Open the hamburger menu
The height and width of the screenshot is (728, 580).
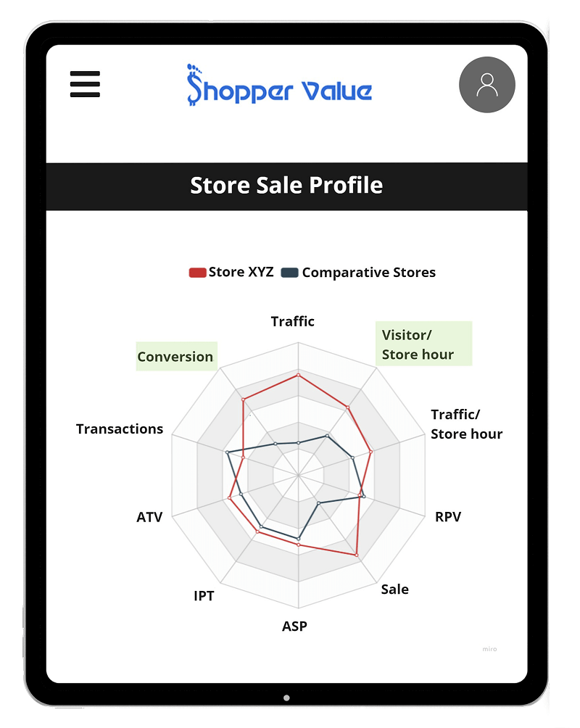(x=85, y=84)
